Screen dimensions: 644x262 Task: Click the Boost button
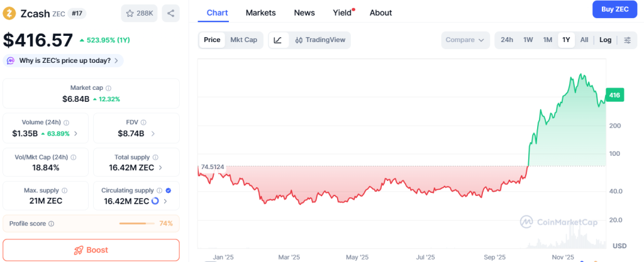click(91, 250)
